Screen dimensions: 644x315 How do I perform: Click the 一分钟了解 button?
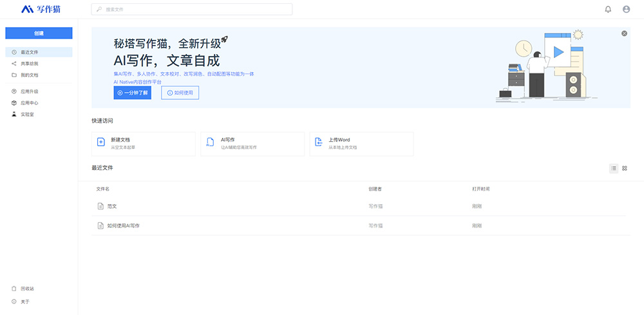coord(132,93)
